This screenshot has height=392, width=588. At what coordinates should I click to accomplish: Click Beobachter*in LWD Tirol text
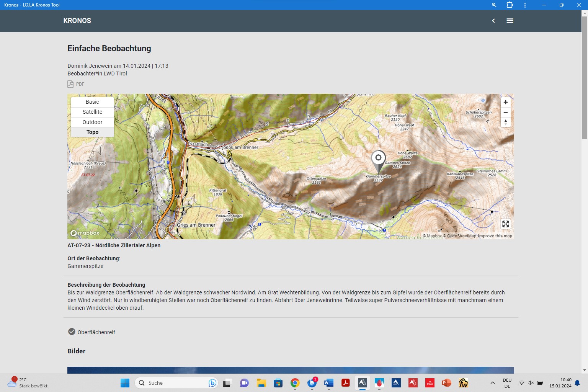pyautogui.click(x=97, y=73)
